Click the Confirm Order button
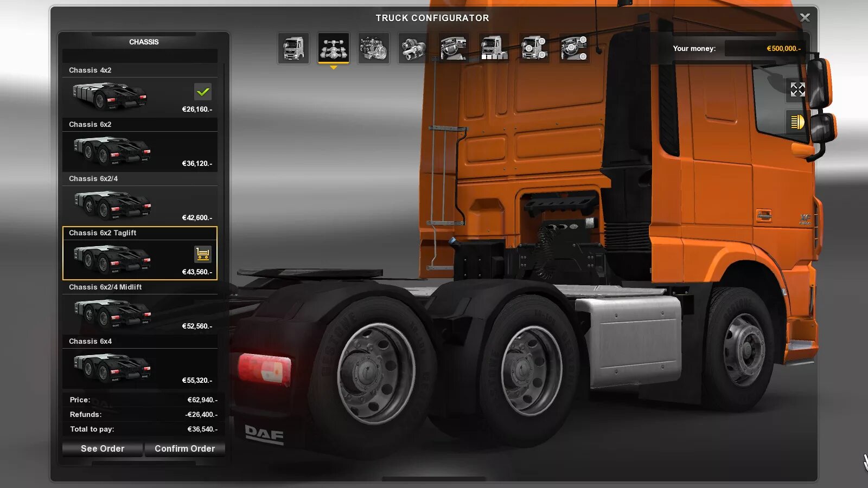Image resolution: width=868 pixels, height=488 pixels. pyautogui.click(x=184, y=448)
